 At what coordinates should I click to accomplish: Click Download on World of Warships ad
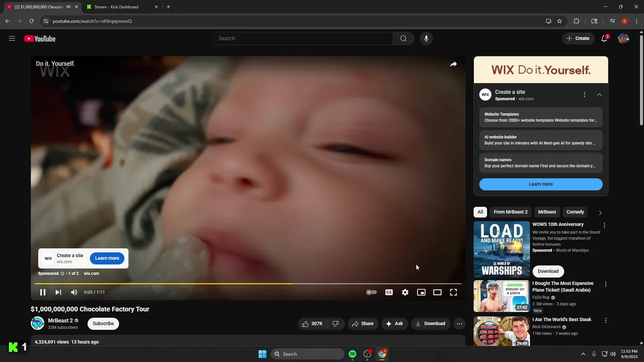tap(548, 271)
